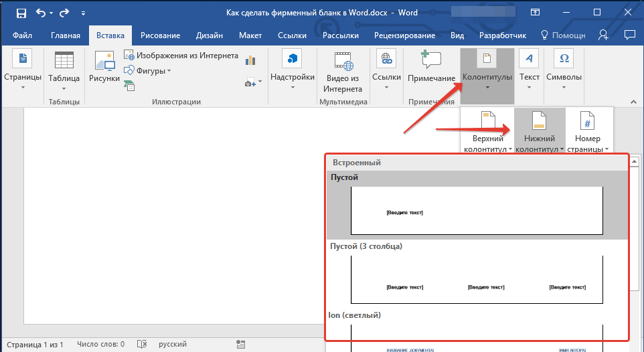Click Видео из Интернета online video

pos(343,72)
